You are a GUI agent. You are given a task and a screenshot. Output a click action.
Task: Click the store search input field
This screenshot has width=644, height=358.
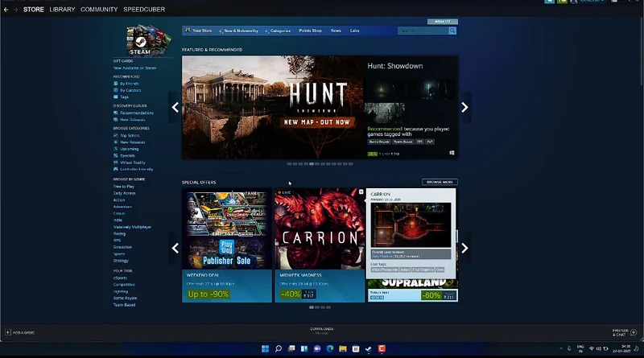point(423,31)
